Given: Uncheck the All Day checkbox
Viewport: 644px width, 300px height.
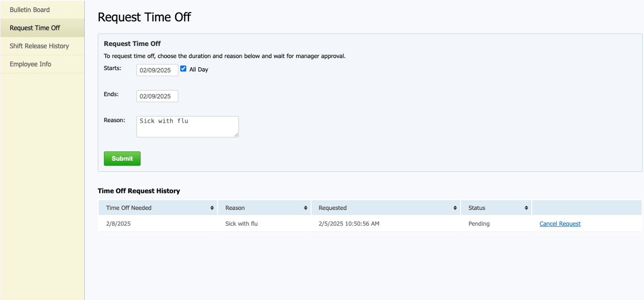Looking at the screenshot, I should (183, 69).
